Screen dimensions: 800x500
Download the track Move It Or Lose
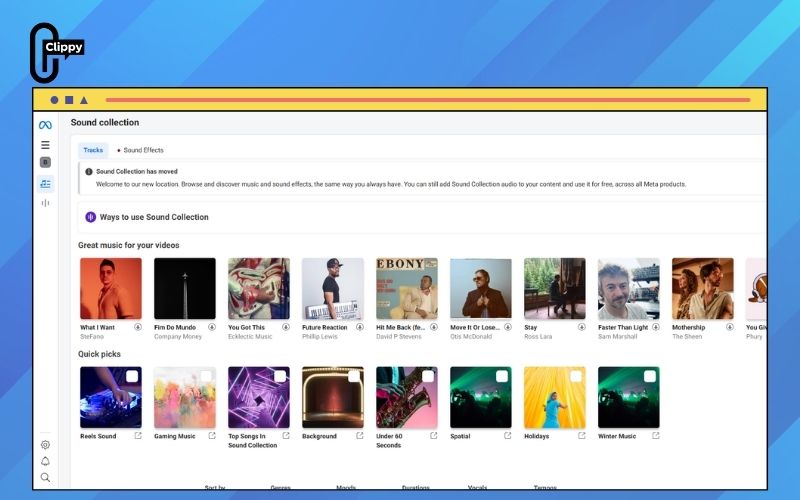click(x=508, y=327)
